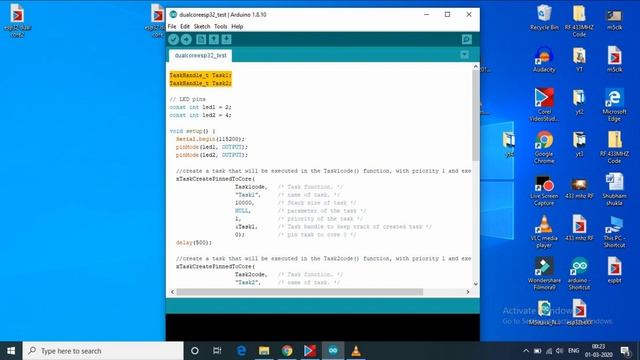Open the Windows Start button
This screenshot has height=360, width=640.
[11, 351]
